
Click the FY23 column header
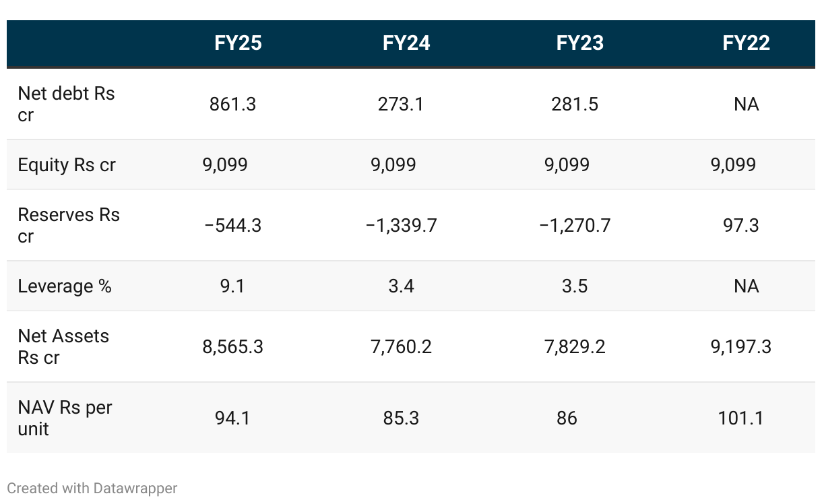[580, 43]
